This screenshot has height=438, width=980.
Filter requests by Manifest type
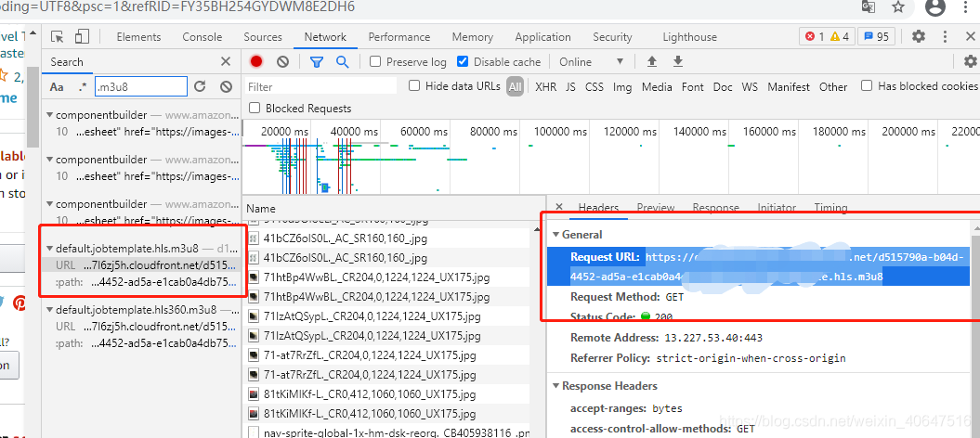coord(789,86)
